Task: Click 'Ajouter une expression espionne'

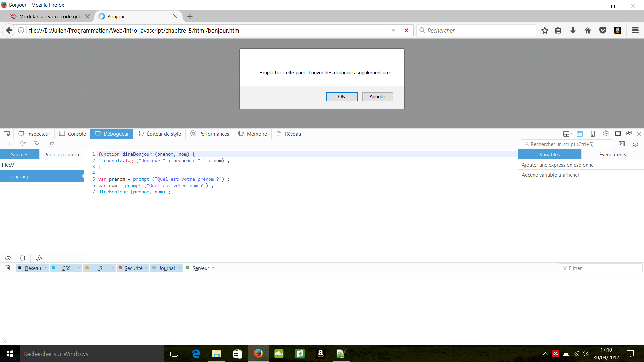Action: click(x=557, y=165)
